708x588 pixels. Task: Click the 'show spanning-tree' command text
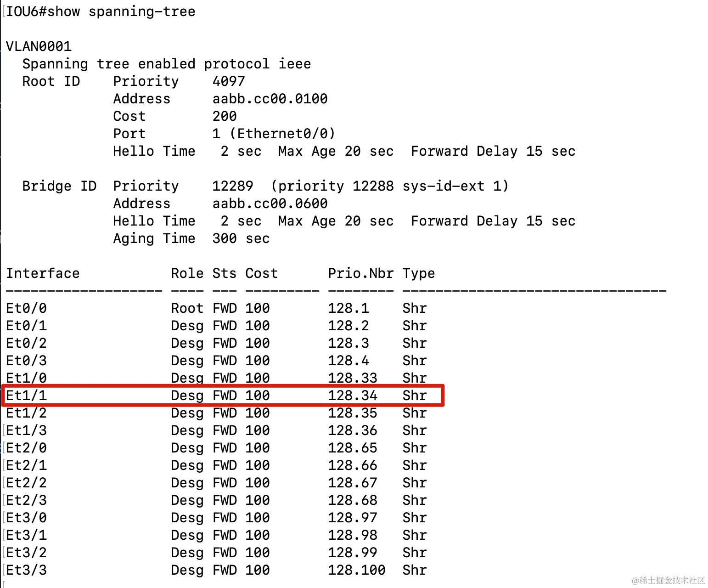[x=121, y=11]
